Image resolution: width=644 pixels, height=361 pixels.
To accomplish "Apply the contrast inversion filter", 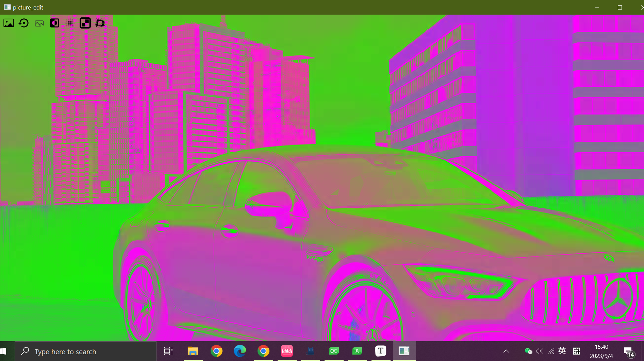I will pos(54,23).
